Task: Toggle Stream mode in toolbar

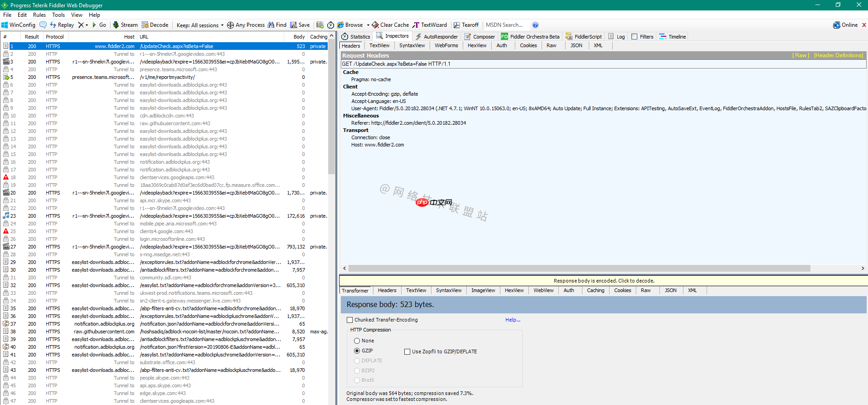Action: coord(125,25)
